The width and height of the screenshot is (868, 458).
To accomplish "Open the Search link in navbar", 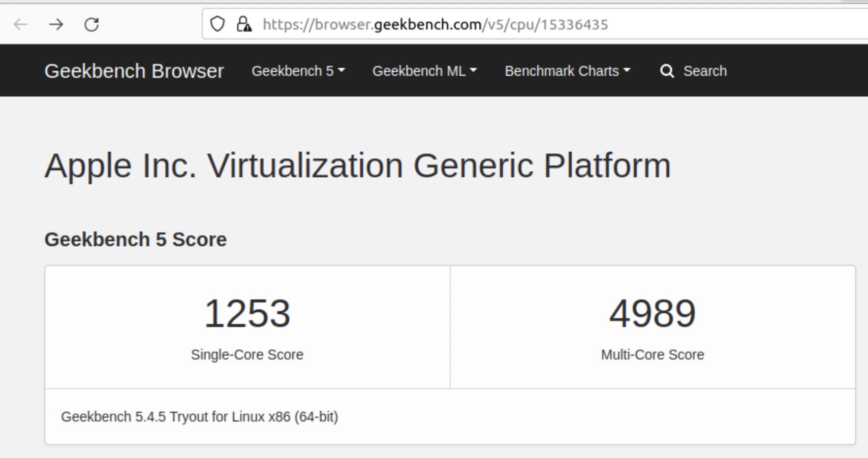I will [x=705, y=71].
